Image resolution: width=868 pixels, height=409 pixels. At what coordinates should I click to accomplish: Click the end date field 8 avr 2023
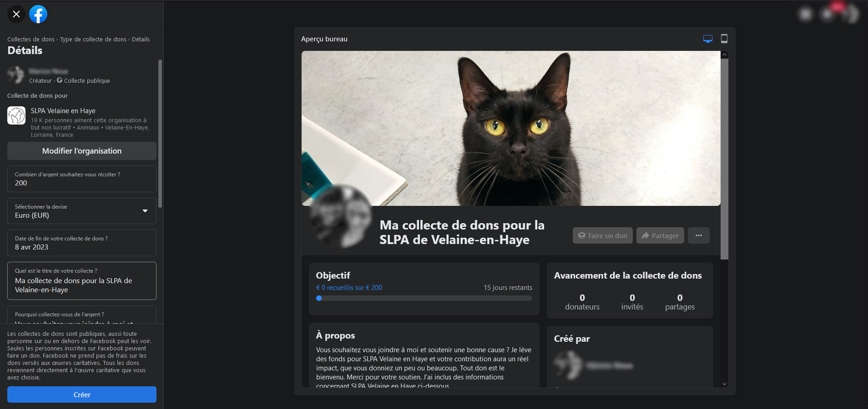click(x=82, y=243)
